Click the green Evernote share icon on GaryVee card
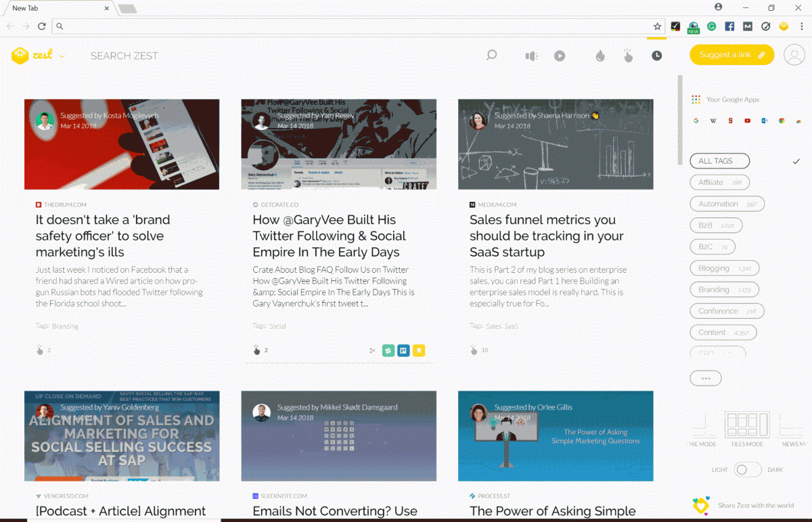This screenshot has height=522, width=812. pos(388,350)
